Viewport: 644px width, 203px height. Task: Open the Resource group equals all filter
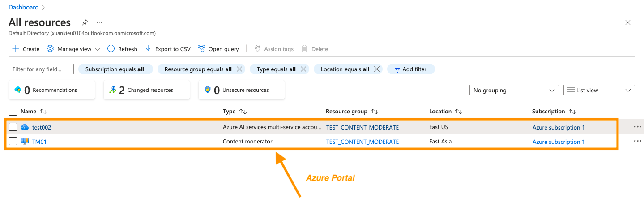[x=198, y=69]
